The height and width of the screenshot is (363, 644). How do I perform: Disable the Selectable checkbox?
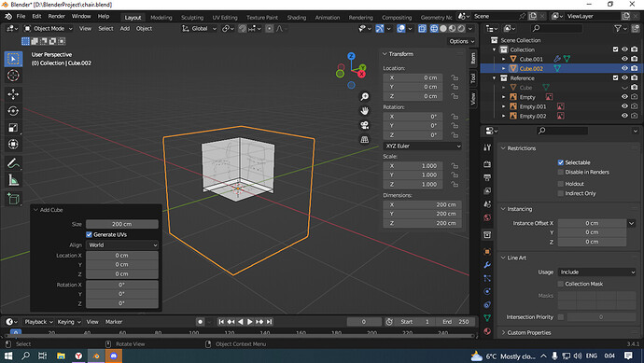[x=561, y=162]
